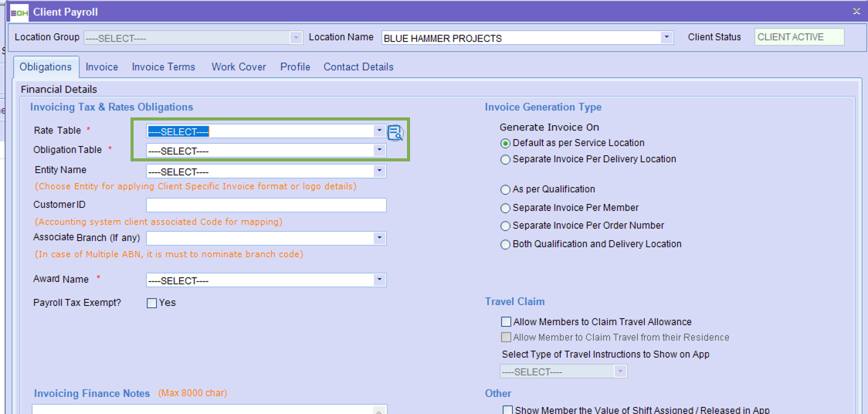Enable the Payroll Tax Exempt checkbox
Image resolution: width=868 pixels, height=414 pixels.
152,303
